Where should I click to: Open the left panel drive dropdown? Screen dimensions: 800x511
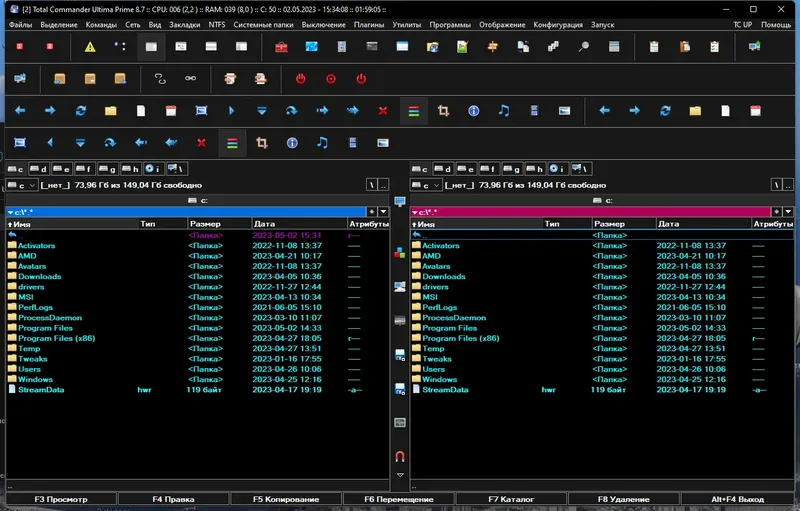tap(21, 185)
